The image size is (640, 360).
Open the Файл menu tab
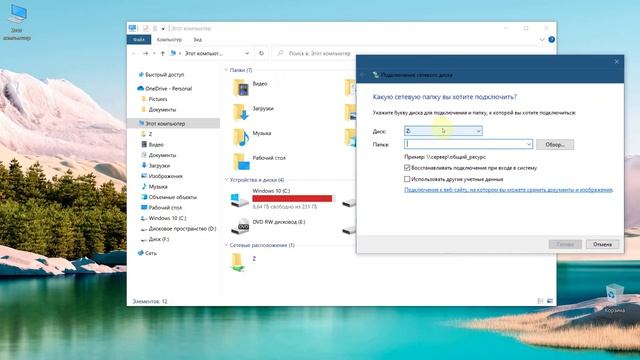(x=139, y=40)
